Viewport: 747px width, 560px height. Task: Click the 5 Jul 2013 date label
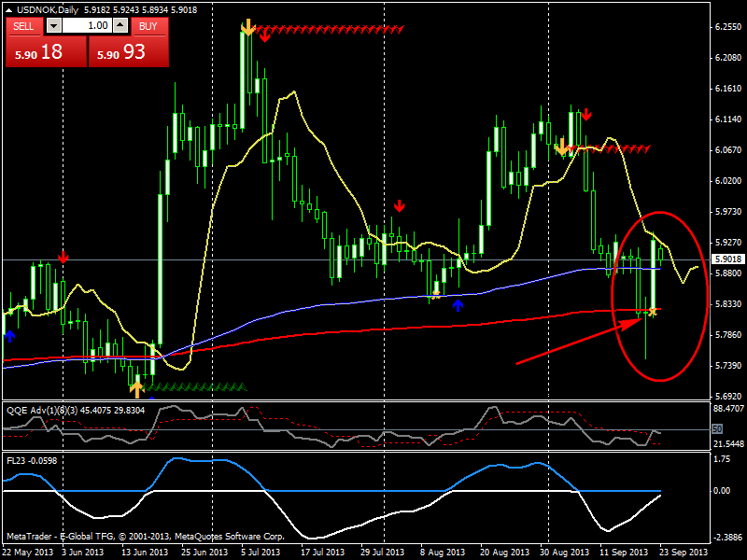(261, 553)
